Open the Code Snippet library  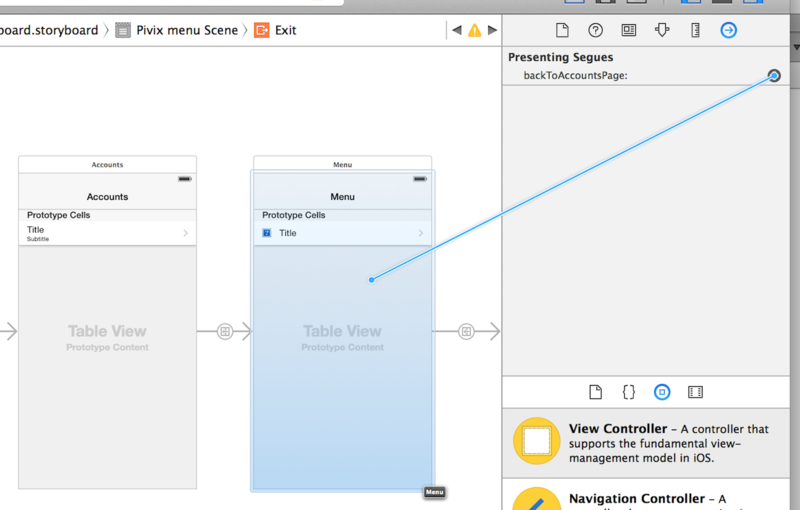coord(629,392)
